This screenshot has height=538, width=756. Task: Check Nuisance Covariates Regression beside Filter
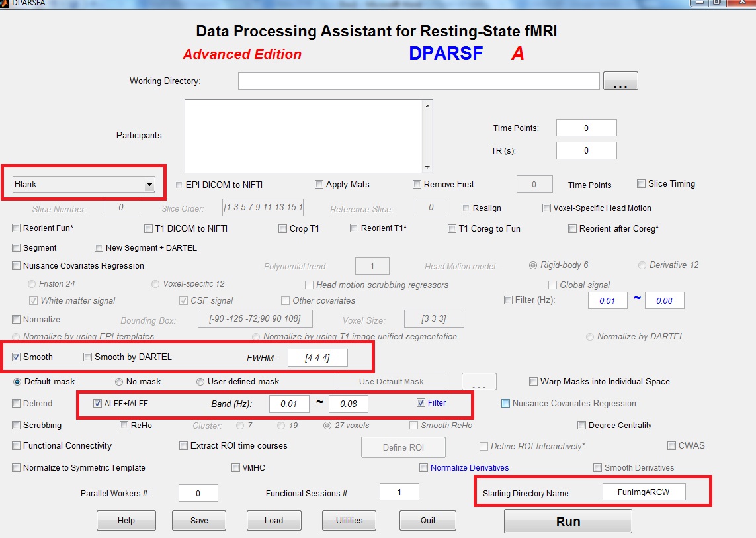tap(505, 404)
